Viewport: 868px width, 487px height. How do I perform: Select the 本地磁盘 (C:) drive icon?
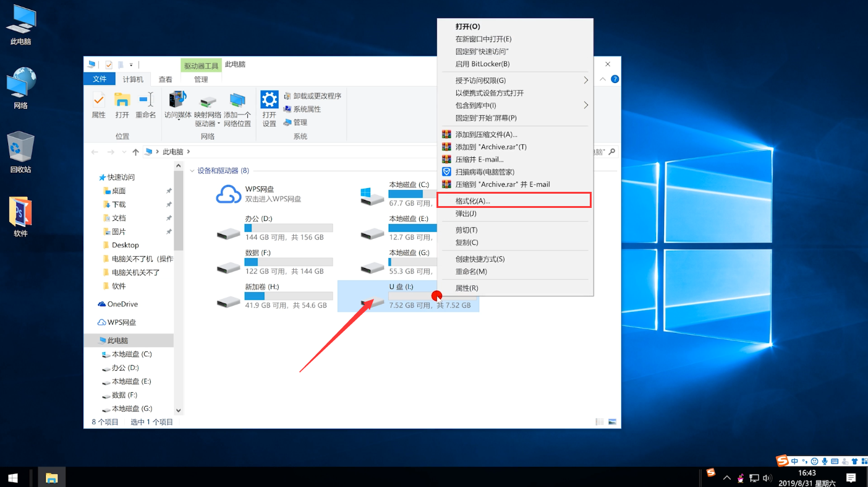pyautogui.click(x=373, y=197)
